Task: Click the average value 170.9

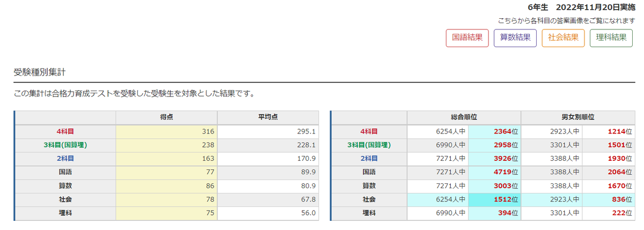Action: tap(306, 159)
